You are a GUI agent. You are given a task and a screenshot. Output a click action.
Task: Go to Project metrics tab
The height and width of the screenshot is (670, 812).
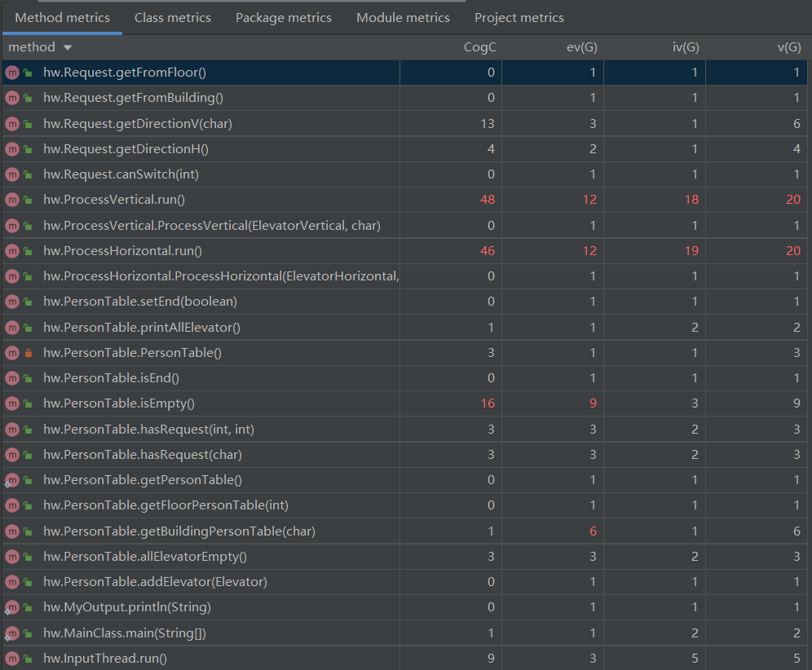[519, 17]
